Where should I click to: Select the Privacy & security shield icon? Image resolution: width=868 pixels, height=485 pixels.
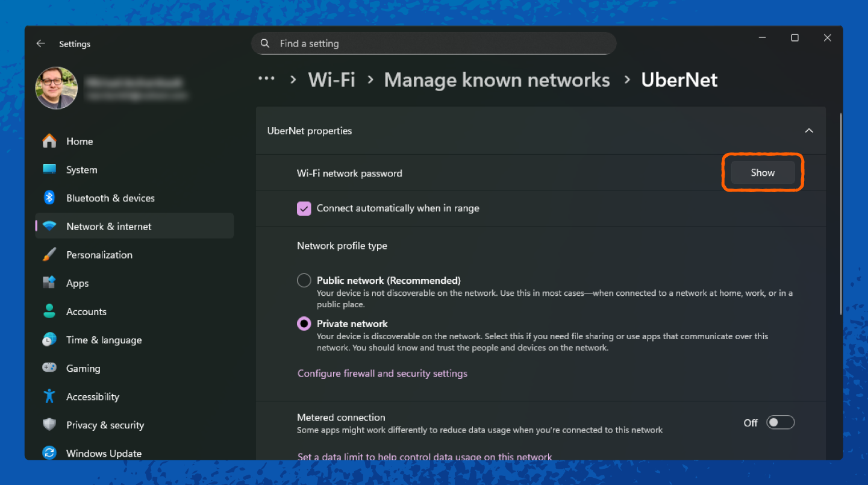click(x=48, y=424)
